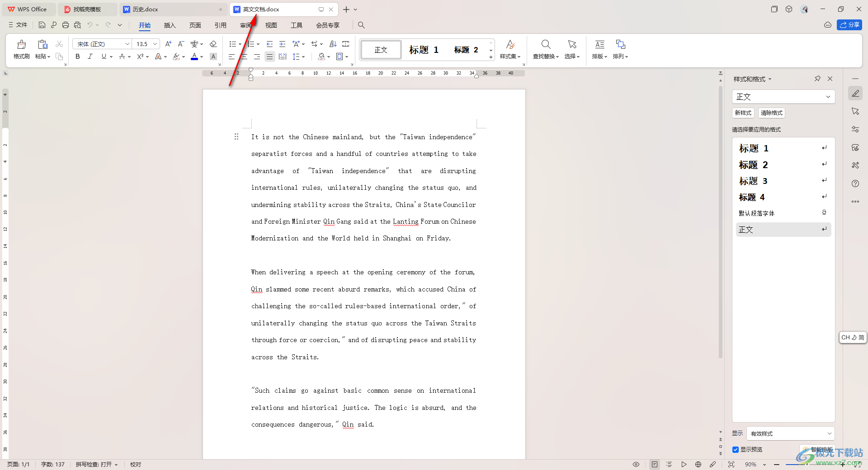Open the font size dropdown
This screenshot has height=470, width=868.
[x=155, y=44]
